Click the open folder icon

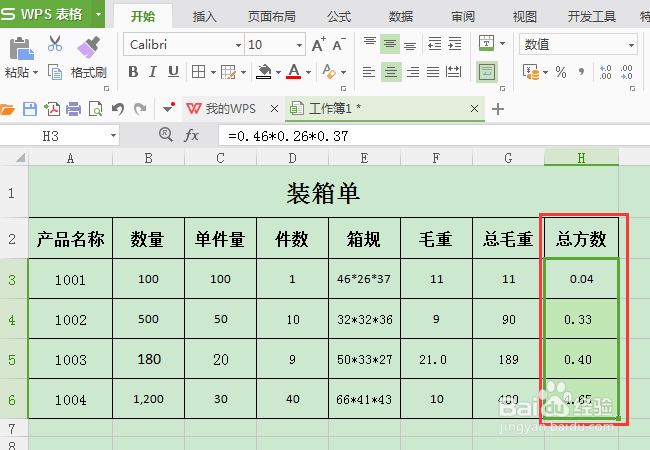point(7,109)
